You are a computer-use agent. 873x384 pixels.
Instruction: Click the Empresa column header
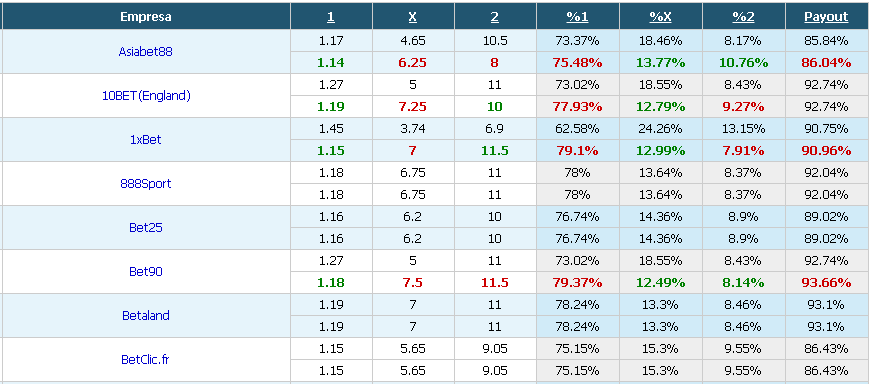click(145, 17)
